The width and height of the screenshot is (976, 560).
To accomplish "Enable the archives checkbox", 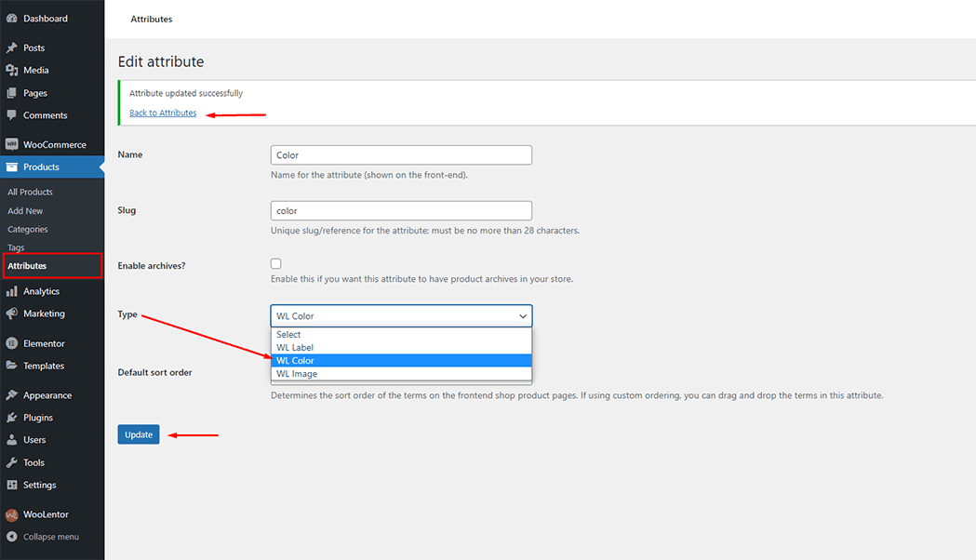I will pyautogui.click(x=276, y=264).
